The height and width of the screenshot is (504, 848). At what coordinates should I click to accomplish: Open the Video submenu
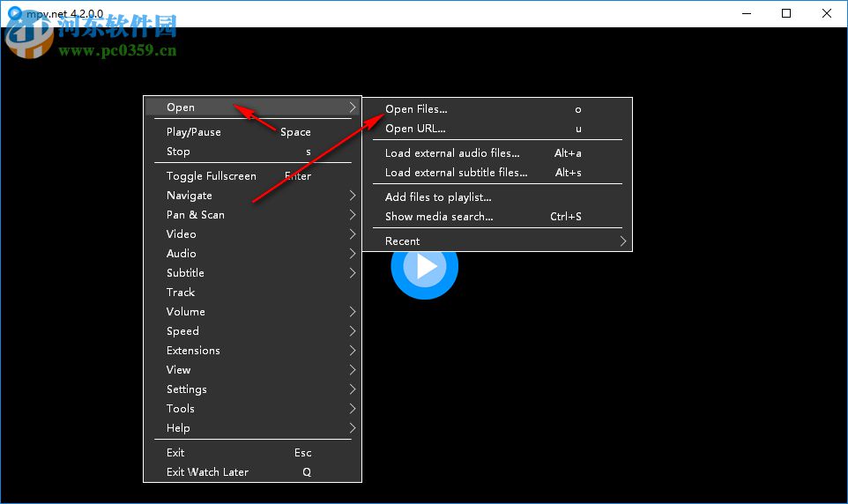coord(253,234)
